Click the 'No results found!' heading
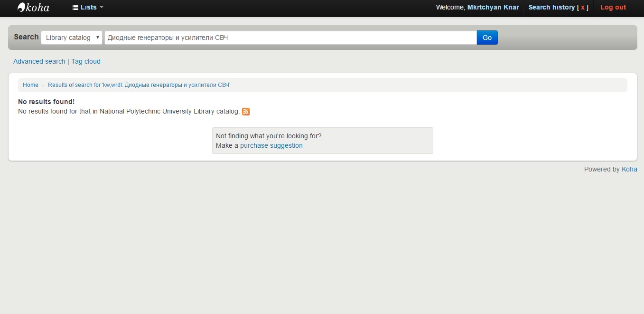Image resolution: width=644 pixels, height=314 pixels. 46,102
